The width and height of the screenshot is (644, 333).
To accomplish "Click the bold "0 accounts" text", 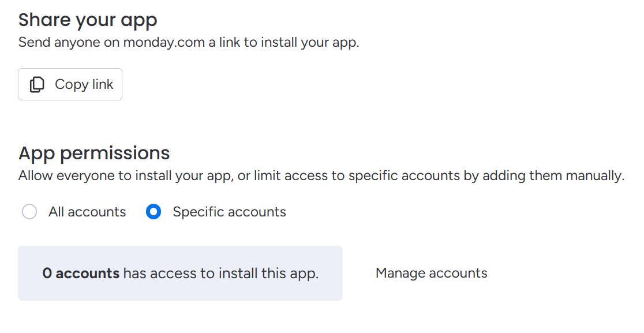I will point(81,274).
